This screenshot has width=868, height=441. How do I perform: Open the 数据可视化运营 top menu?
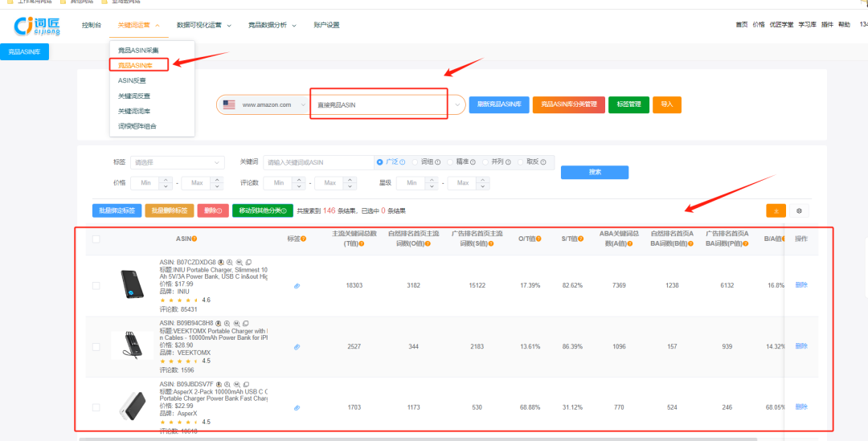click(x=204, y=26)
